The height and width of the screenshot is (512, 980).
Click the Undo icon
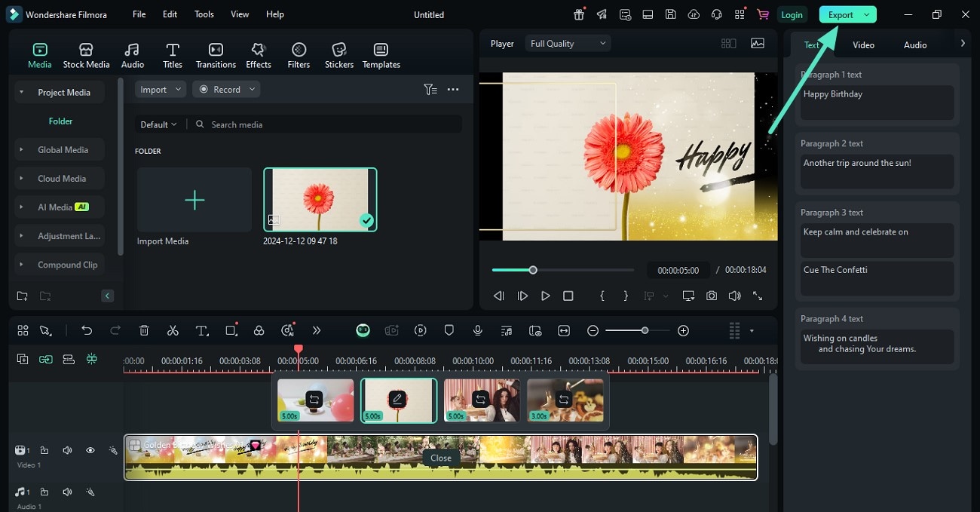[x=87, y=330]
